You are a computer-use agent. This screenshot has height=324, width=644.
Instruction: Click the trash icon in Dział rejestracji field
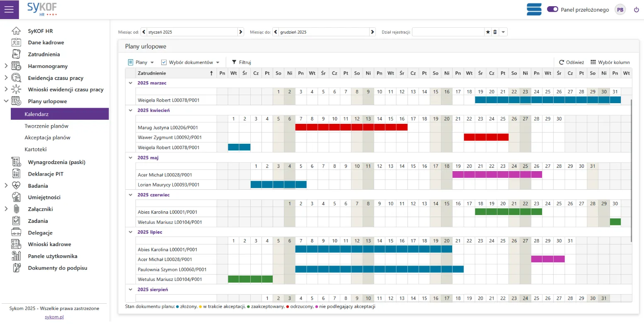coord(495,32)
